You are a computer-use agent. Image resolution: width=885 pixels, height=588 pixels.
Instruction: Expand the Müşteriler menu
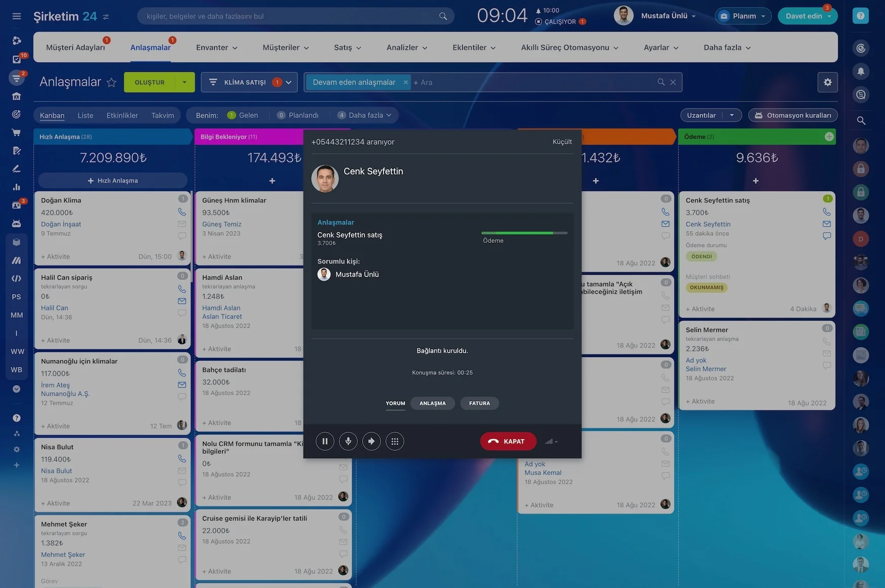click(286, 48)
